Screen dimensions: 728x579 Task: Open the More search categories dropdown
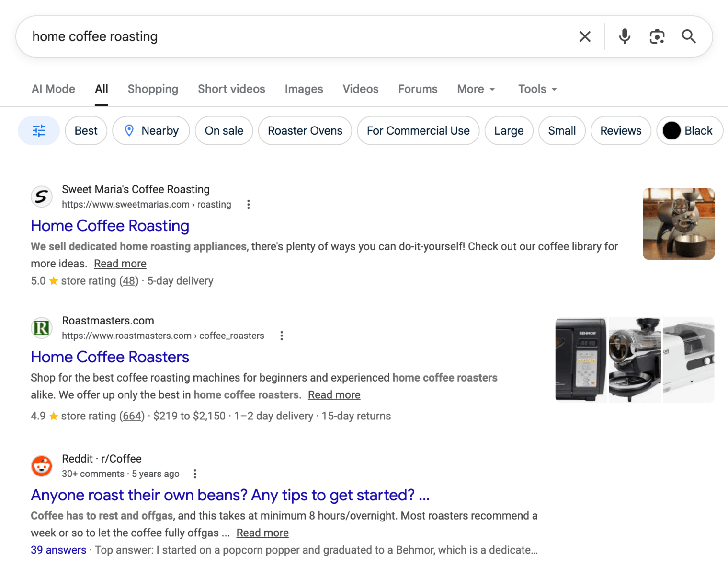(x=476, y=89)
